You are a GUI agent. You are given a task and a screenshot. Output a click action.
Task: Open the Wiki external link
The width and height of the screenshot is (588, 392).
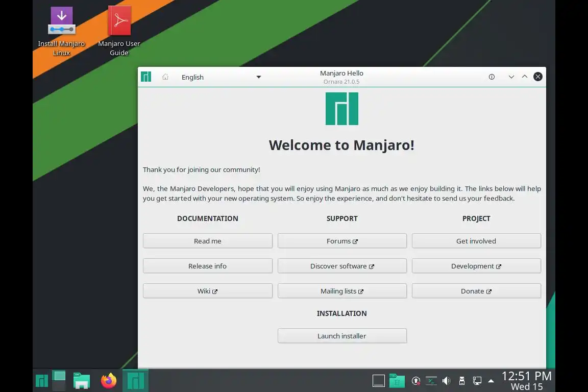click(x=207, y=291)
